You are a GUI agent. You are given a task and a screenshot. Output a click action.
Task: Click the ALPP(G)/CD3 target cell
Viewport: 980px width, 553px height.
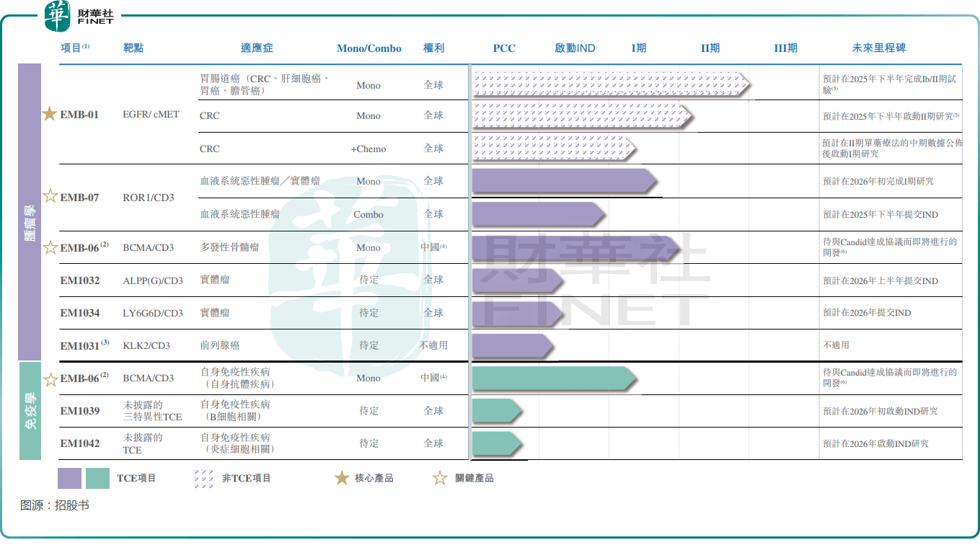point(153,280)
